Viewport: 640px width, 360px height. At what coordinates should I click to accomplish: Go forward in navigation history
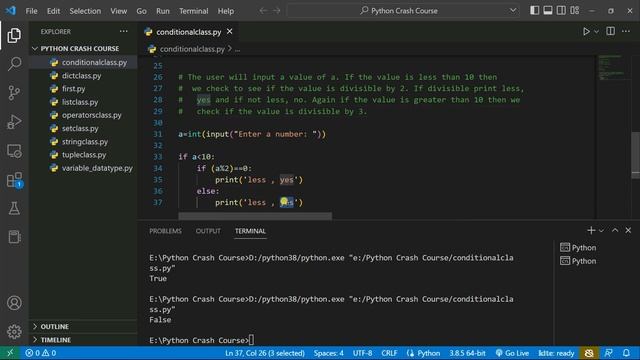point(277,11)
